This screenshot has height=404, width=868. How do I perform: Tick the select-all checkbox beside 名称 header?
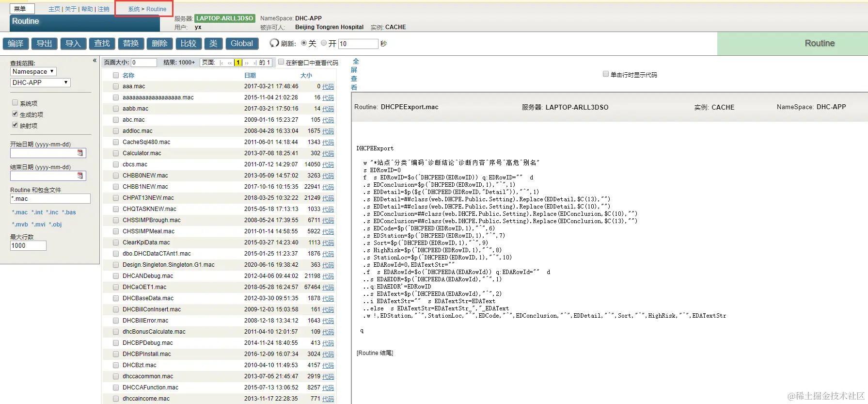pos(116,75)
